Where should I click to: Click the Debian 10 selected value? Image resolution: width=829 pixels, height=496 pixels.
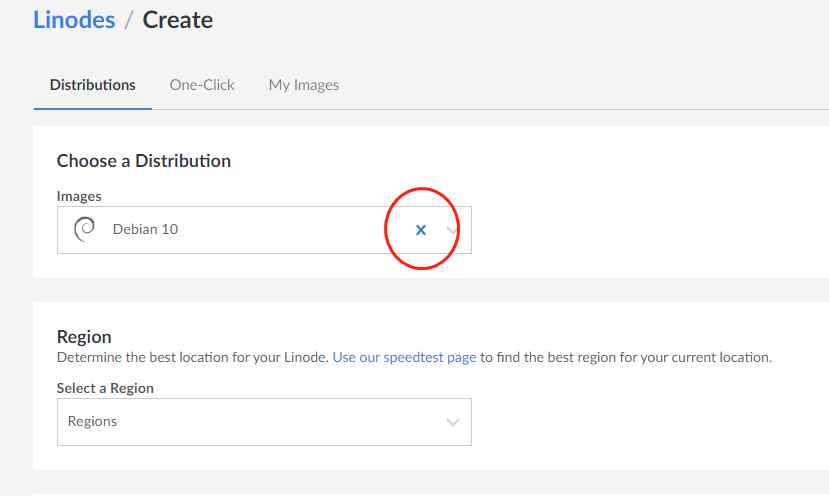145,229
